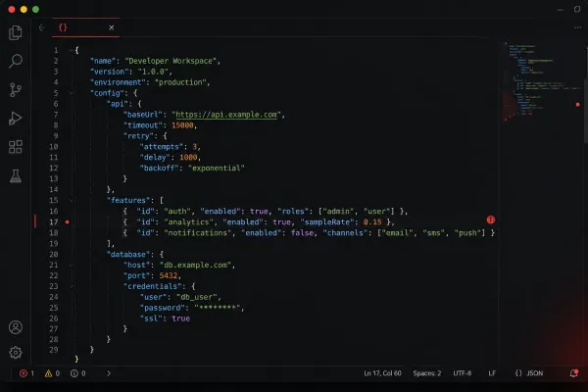Click the delay value 1000
588x392 pixels.
pos(188,158)
